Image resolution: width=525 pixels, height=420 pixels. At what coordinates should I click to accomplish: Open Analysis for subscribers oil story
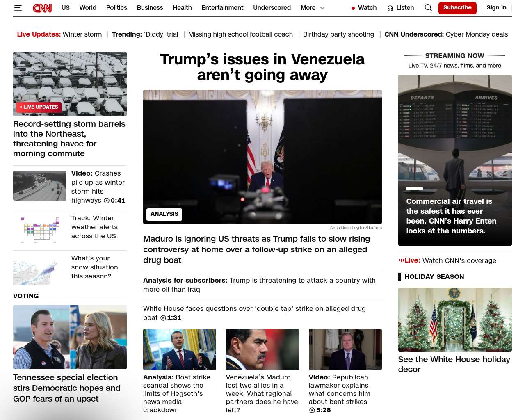(259, 285)
